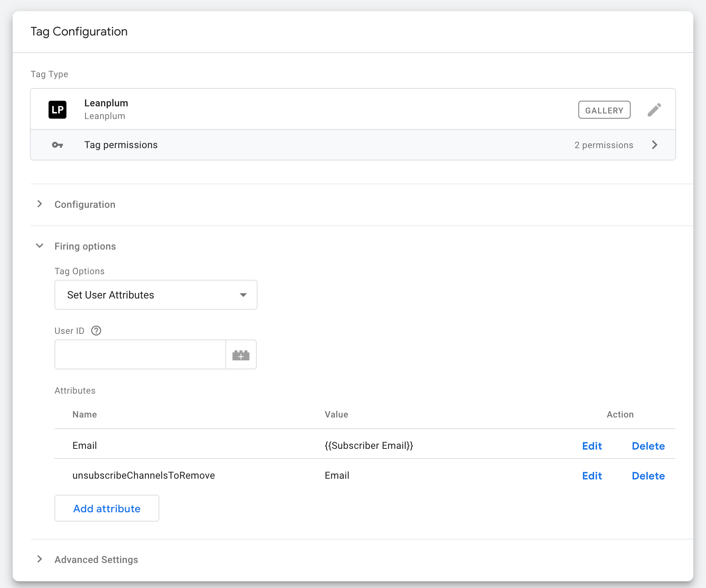706x588 pixels.
Task: Click the 'Tag Type' label
Action: pyautogui.click(x=49, y=74)
